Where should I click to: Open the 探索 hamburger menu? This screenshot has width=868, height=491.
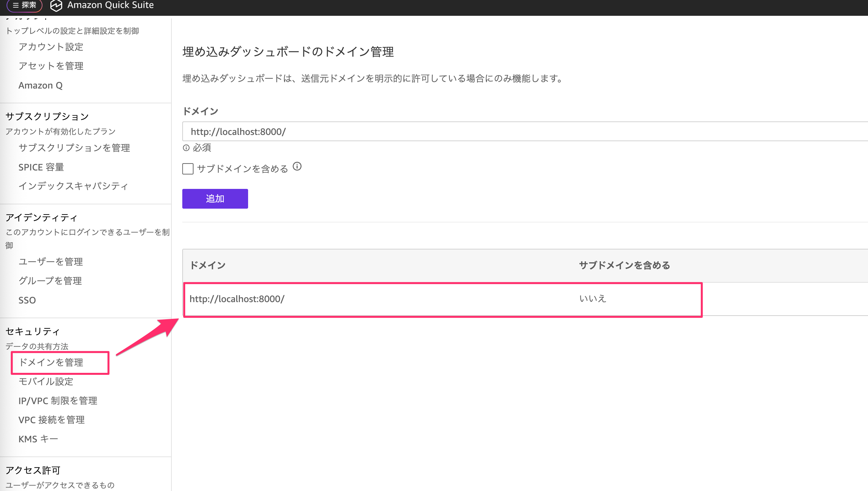tap(24, 5)
